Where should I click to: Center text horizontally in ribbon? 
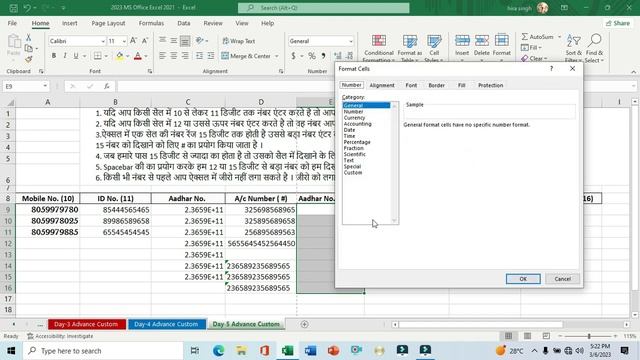click(173, 56)
